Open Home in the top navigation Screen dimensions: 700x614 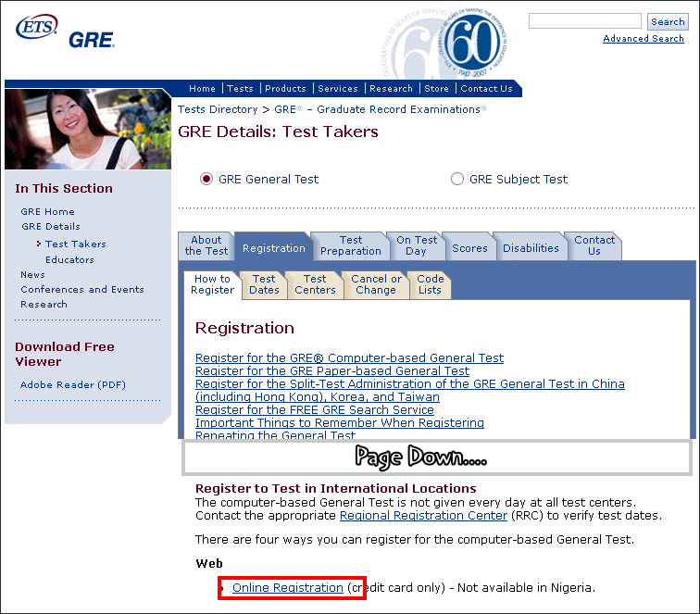pyautogui.click(x=202, y=88)
